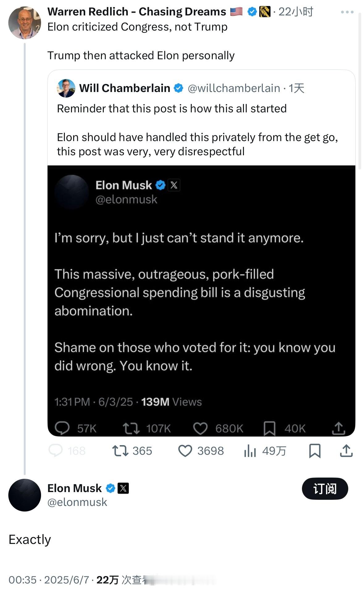The width and height of the screenshot is (364, 589).
Task: Click the X affiliation badge beside Elon Musk
Action: tap(123, 488)
